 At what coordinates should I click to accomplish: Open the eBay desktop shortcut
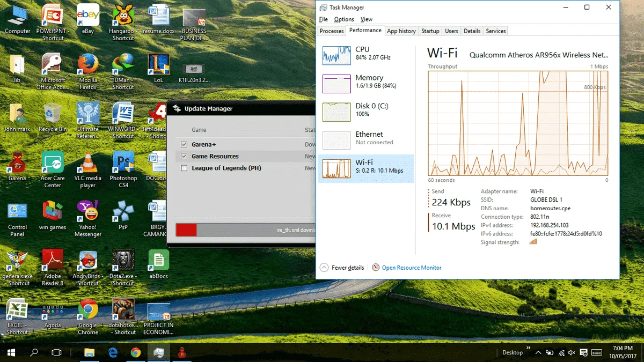87,19
